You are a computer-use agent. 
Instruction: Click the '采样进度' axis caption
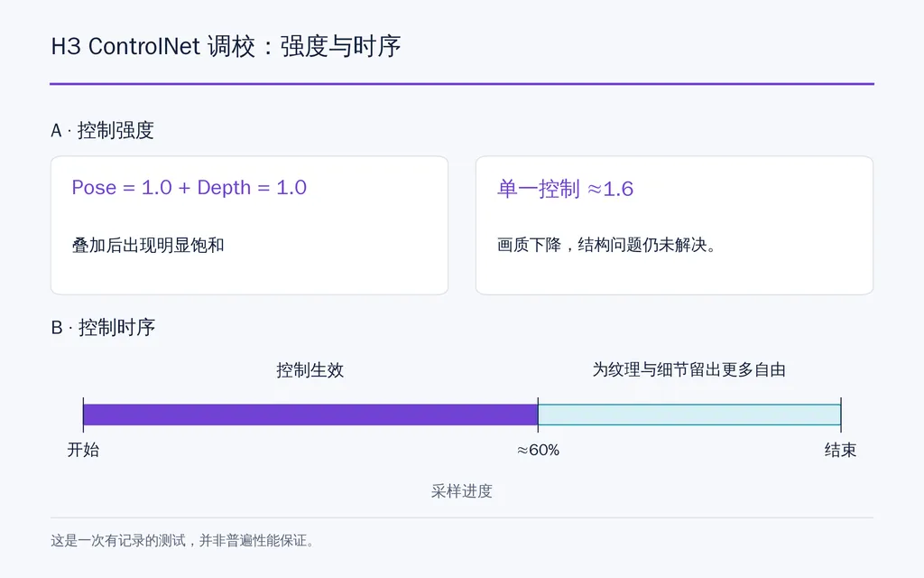pyautogui.click(x=461, y=490)
